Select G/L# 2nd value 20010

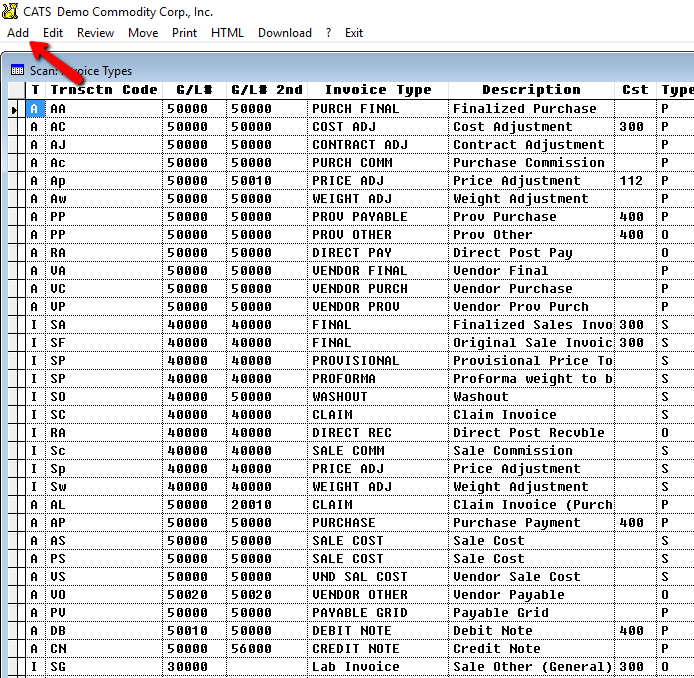point(267,505)
